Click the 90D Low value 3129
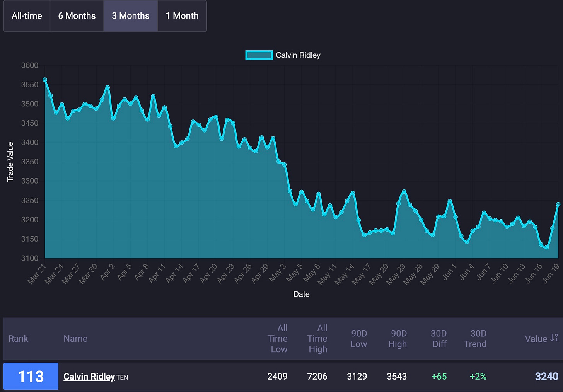Image resolution: width=563 pixels, height=392 pixels. (357, 377)
